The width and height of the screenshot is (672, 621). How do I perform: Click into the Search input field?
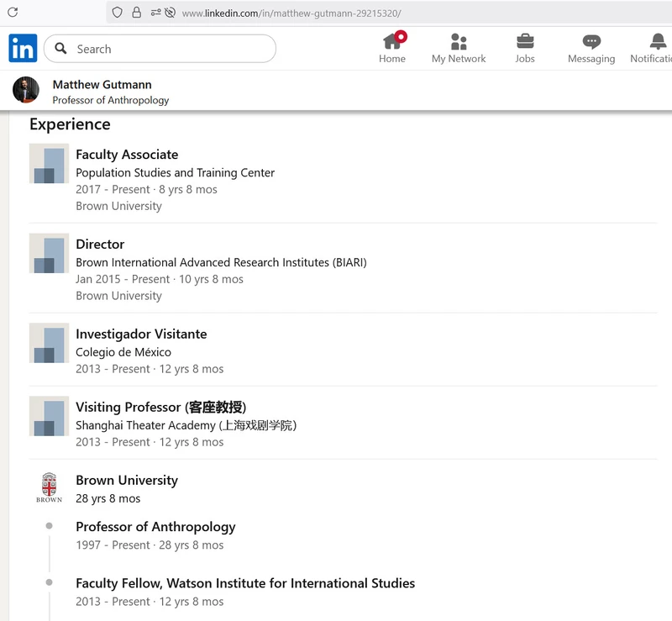click(x=160, y=49)
